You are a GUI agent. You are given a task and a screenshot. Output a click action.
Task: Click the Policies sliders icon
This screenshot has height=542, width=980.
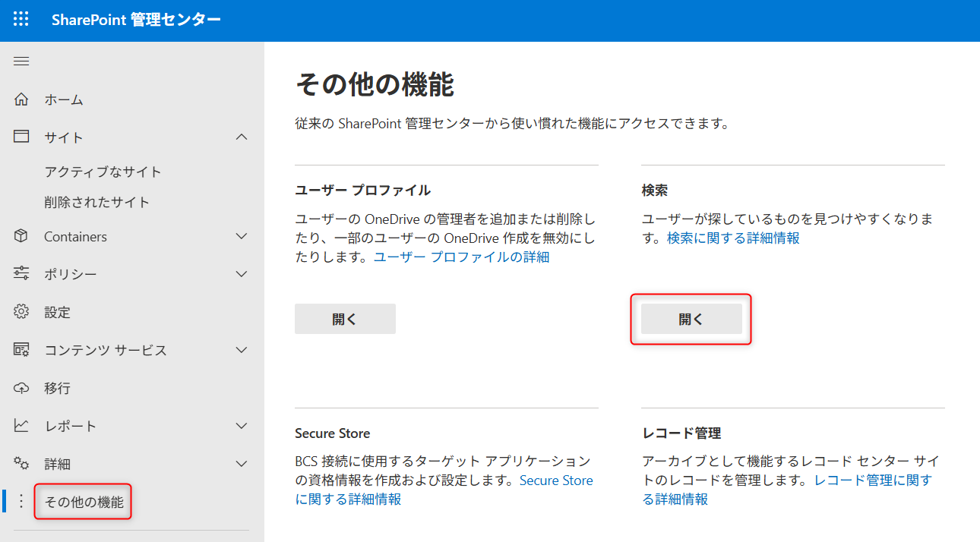pyautogui.click(x=21, y=274)
